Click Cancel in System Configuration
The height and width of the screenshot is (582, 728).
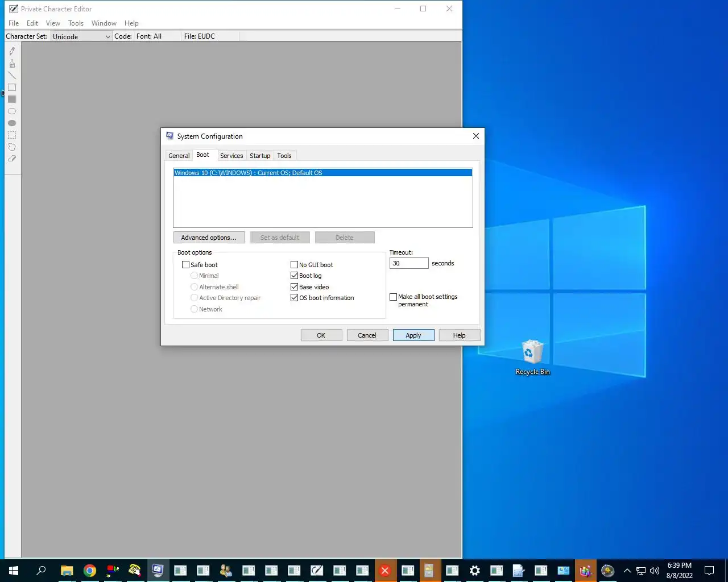tap(367, 335)
